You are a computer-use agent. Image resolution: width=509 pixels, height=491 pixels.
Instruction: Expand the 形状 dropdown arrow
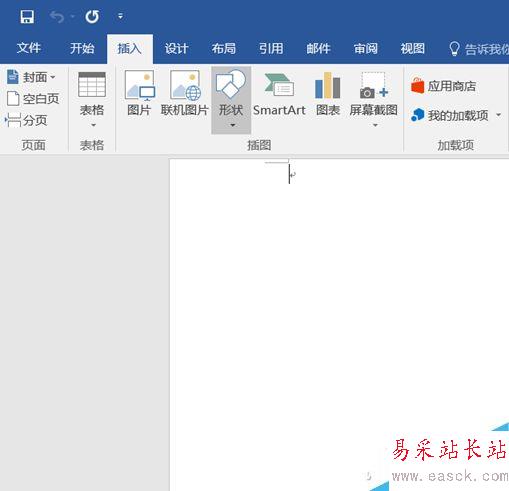233,125
